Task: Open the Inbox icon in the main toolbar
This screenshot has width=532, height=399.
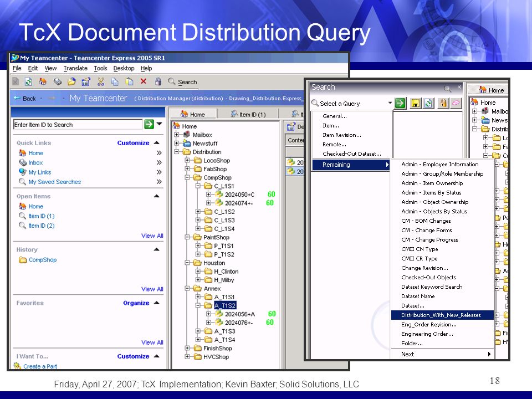Action: (x=58, y=81)
